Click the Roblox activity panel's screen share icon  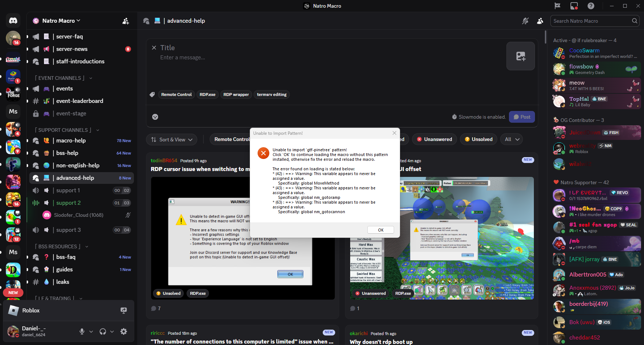124,311
